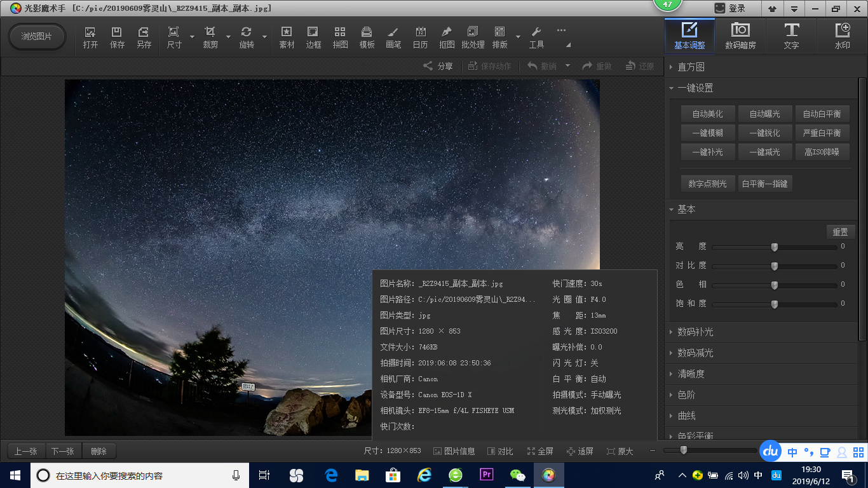The height and width of the screenshot is (488, 868).
Task: Open the Premiere Pro taskbar icon
Action: point(487,475)
